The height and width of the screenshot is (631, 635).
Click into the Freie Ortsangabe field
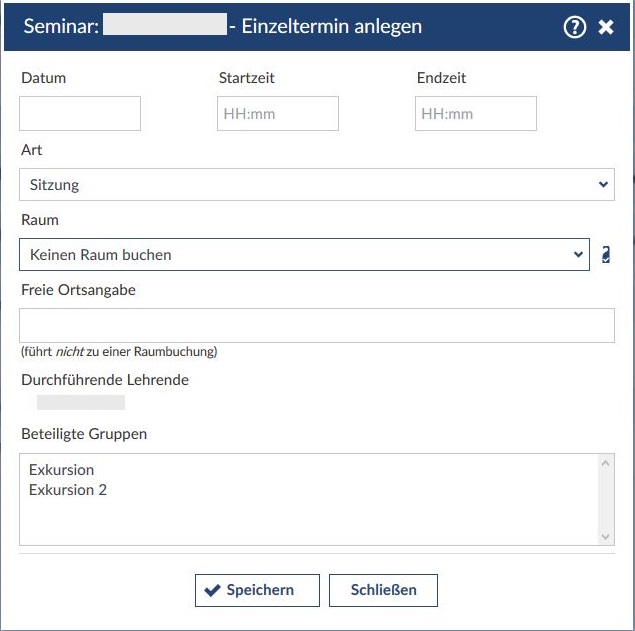(316, 326)
